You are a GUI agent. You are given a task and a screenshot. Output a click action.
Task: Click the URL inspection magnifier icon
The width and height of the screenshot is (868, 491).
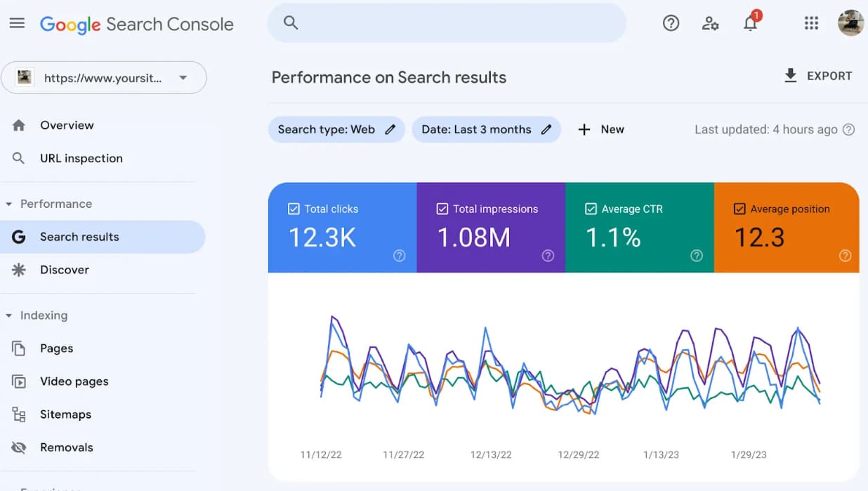(19, 158)
